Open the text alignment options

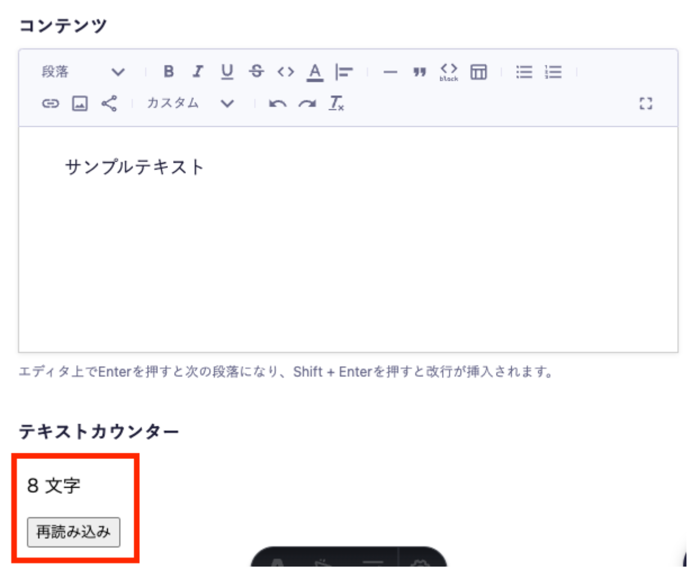pos(344,72)
